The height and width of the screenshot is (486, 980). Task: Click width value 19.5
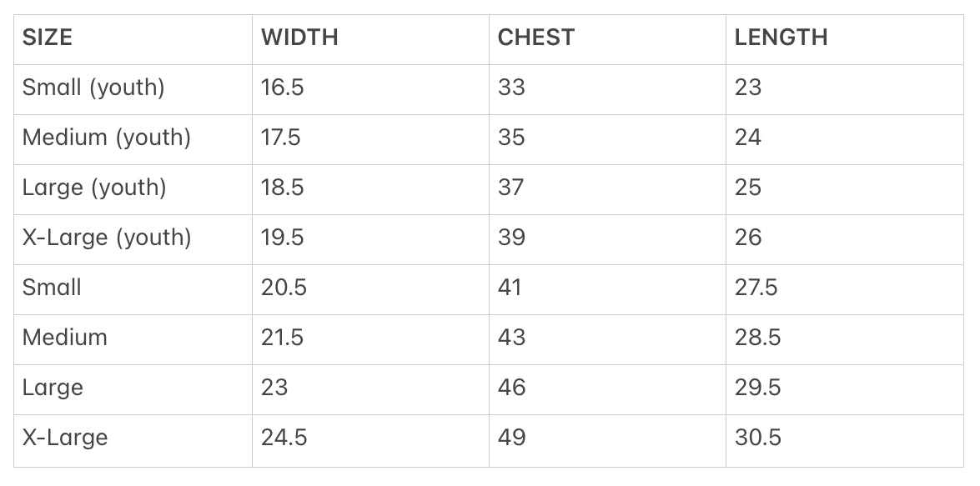282,238
